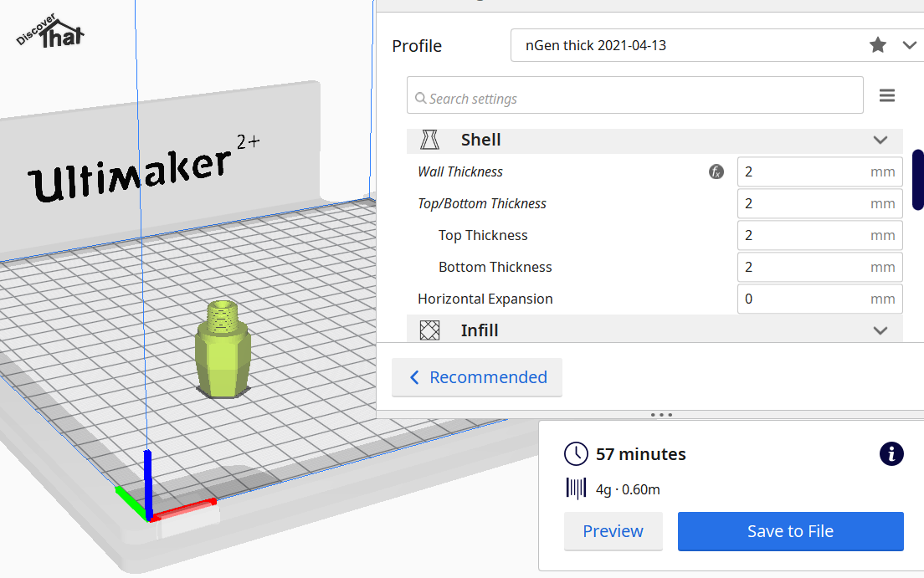Click the Horizontal Expansion label
The height and width of the screenshot is (578, 924).
[485, 299]
